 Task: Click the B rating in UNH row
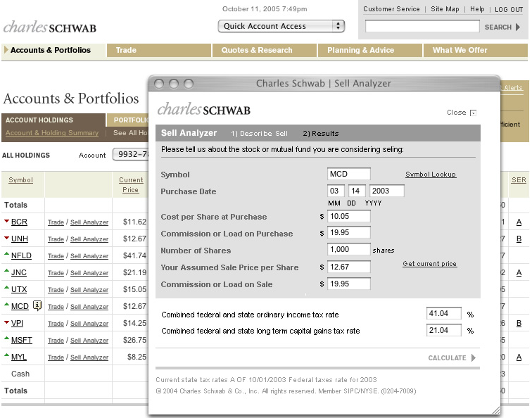click(x=519, y=239)
